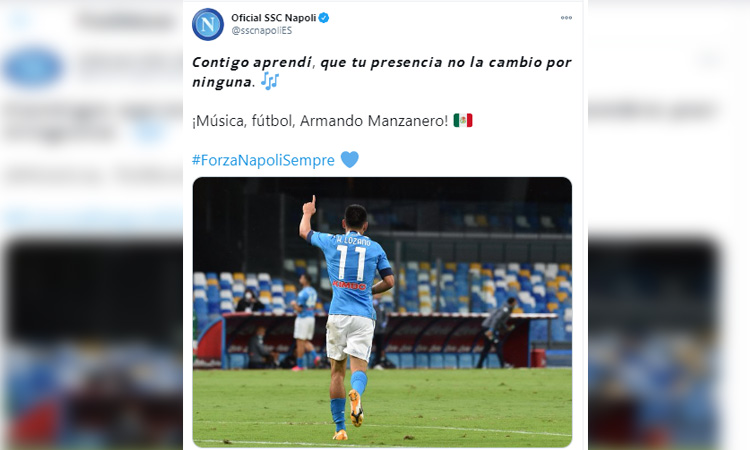Open the tweet's three-dot more options menu

click(x=566, y=18)
